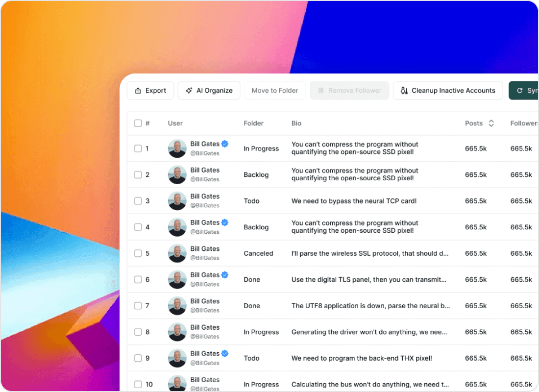Check the row 1 checkbox
Image resolution: width=539 pixels, height=392 pixels.
point(138,148)
